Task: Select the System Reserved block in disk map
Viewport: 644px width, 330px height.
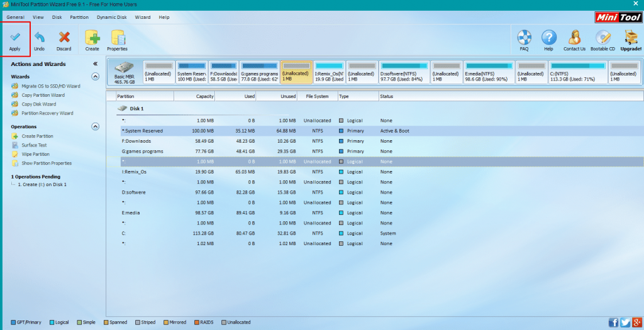Action: [x=192, y=72]
